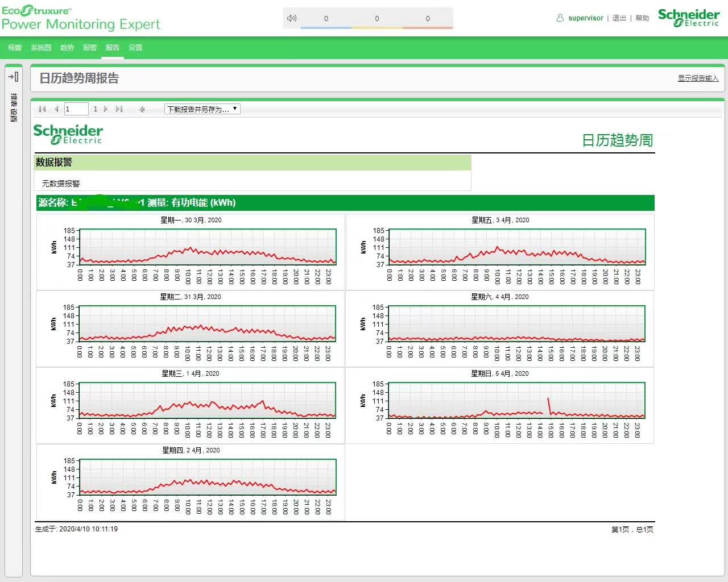Expand the report settings side panel
Screen dimensions: 728x582
tap(13, 77)
